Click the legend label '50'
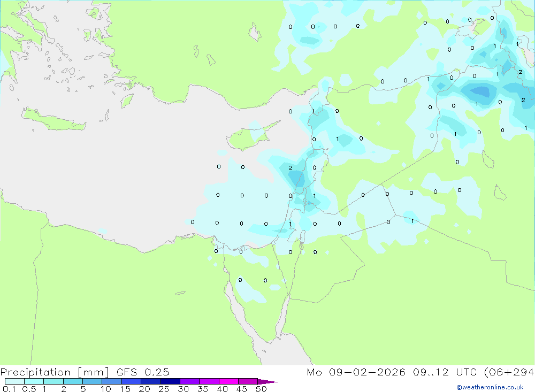Image resolution: width=535 pixels, height=392 pixels. 262,389
